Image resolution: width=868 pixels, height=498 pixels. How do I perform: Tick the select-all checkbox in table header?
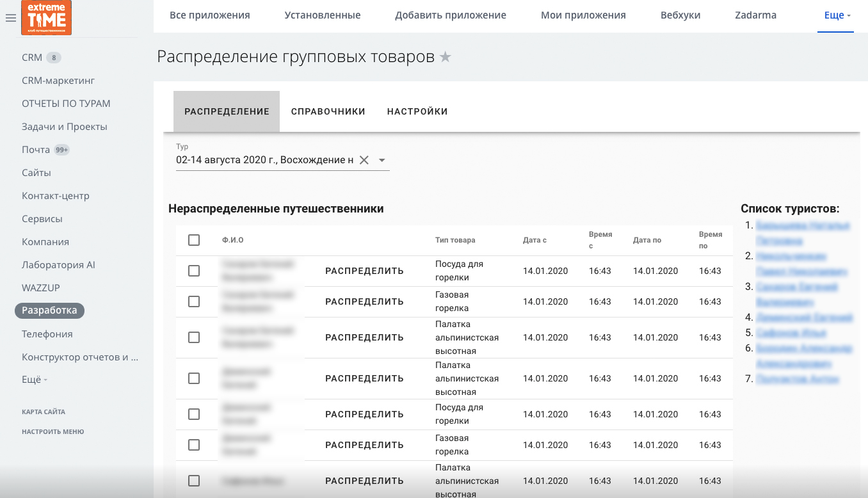click(194, 240)
